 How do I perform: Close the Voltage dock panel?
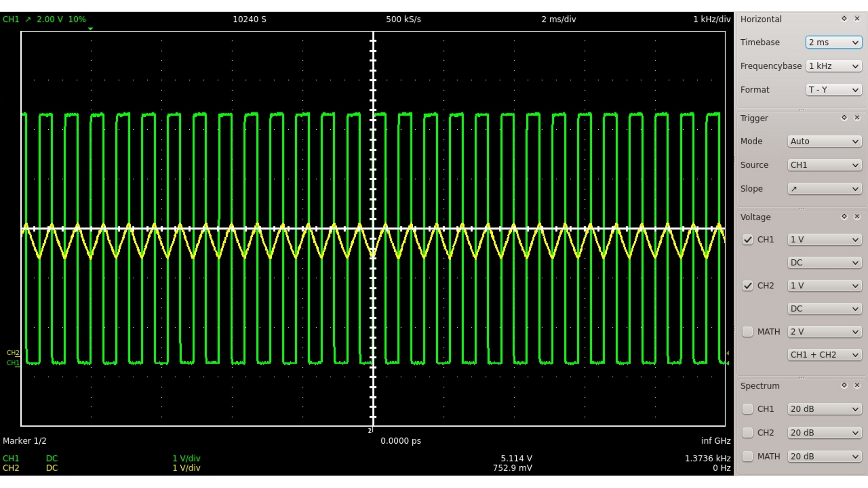pos(857,216)
